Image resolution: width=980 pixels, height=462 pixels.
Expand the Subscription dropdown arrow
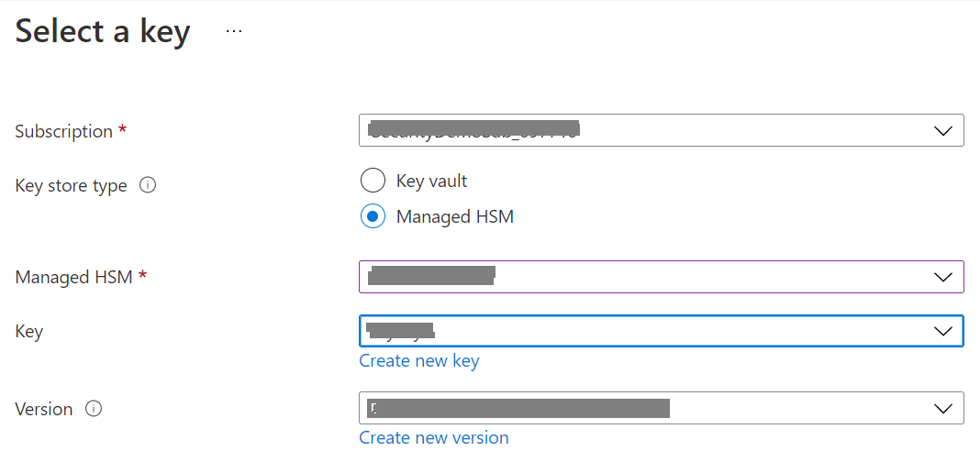tap(943, 130)
